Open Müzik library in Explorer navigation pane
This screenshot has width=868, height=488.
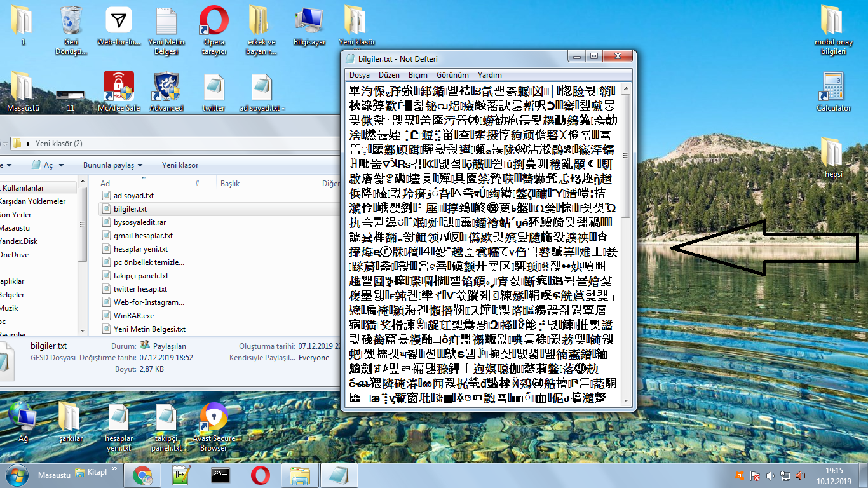pos(9,308)
